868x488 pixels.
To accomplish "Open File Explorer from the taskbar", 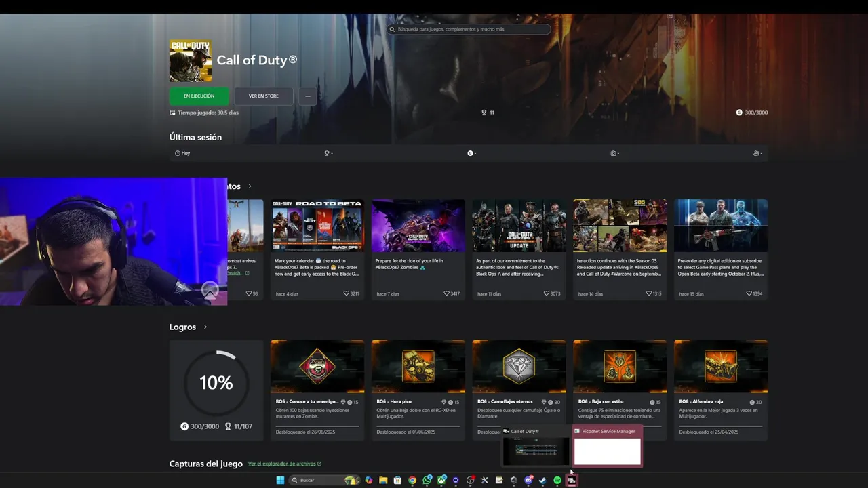I will tap(383, 480).
